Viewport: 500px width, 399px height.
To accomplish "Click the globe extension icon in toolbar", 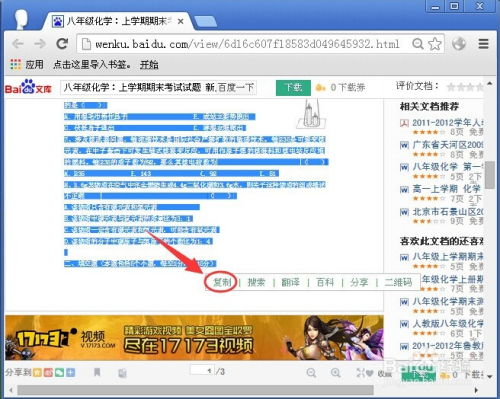I will 459,44.
